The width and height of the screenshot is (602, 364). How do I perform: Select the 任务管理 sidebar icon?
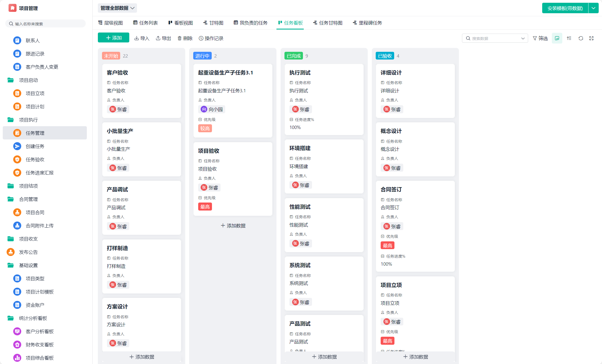pos(17,133)
